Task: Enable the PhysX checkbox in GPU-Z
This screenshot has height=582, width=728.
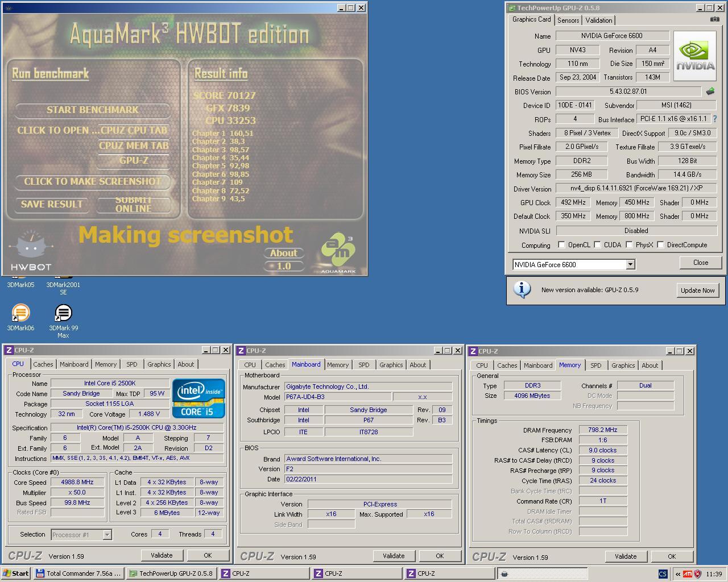Action: coord(630,245)
